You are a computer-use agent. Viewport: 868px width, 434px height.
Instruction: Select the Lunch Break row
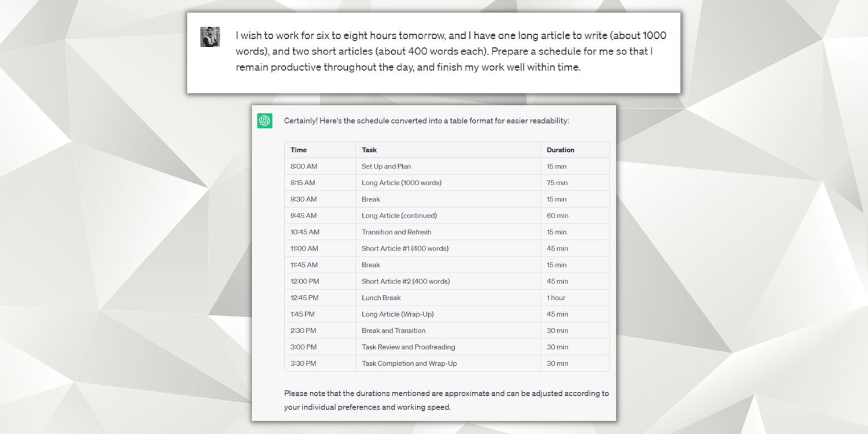(381, 297)
